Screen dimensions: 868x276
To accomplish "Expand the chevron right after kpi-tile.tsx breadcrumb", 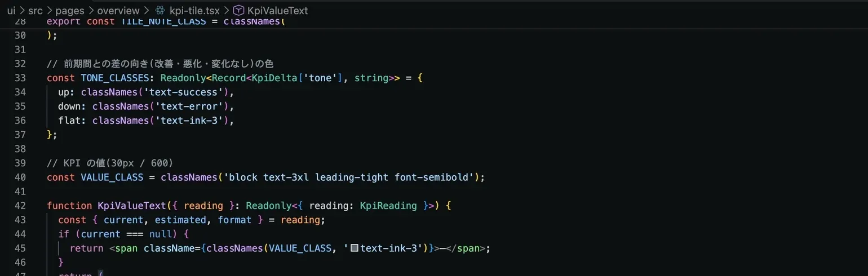I will coord(226,10).
